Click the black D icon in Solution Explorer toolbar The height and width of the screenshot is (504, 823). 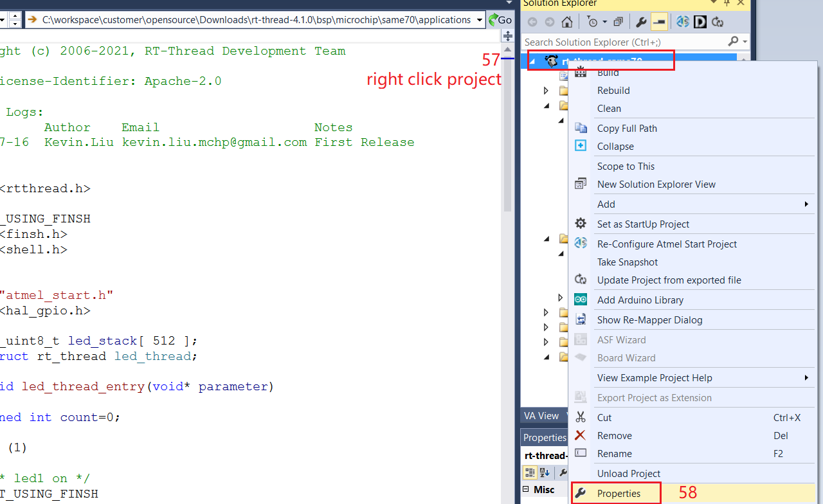tap(700, 22)
